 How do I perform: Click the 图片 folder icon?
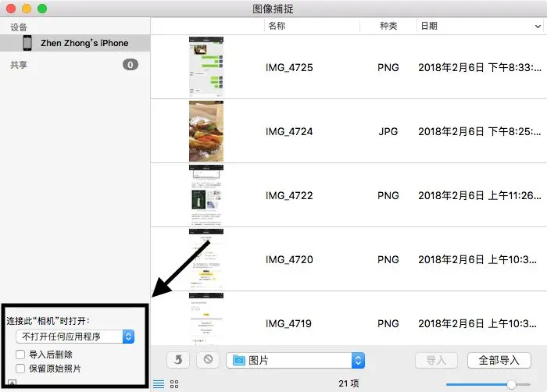239,360
